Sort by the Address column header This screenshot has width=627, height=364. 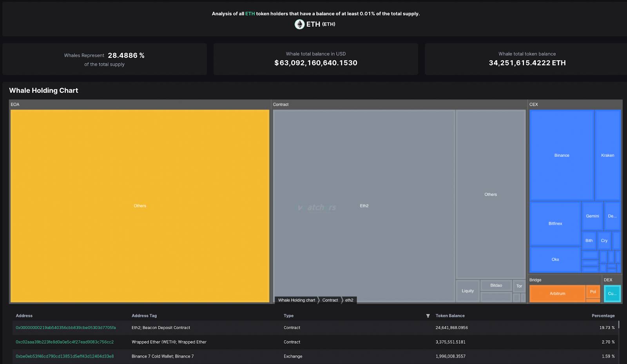24,316
